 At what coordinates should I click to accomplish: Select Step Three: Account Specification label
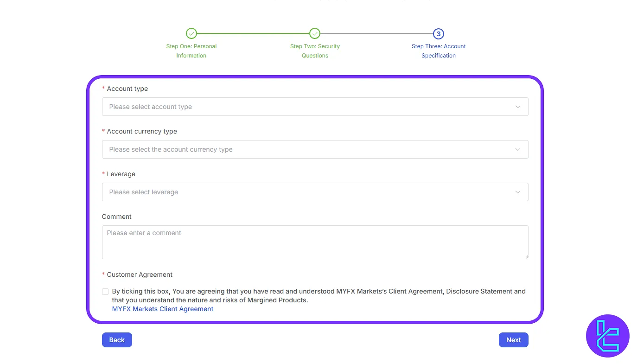click(x=439, y=51)
